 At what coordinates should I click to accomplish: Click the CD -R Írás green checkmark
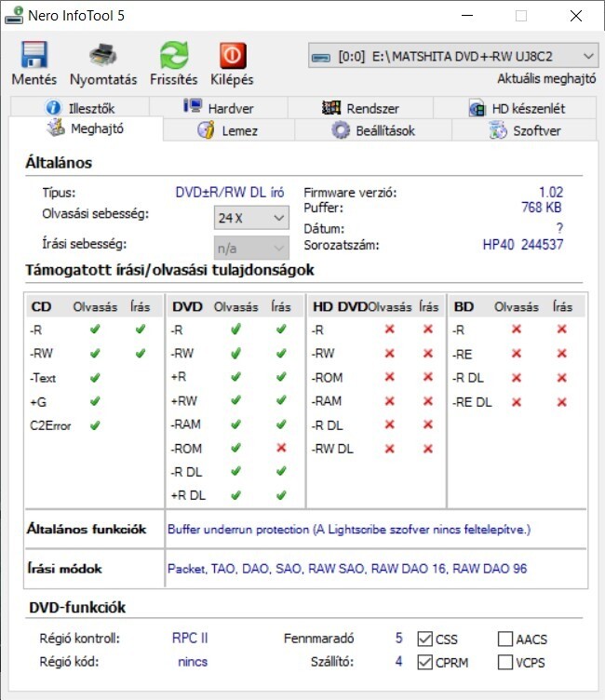click(141, 330)
